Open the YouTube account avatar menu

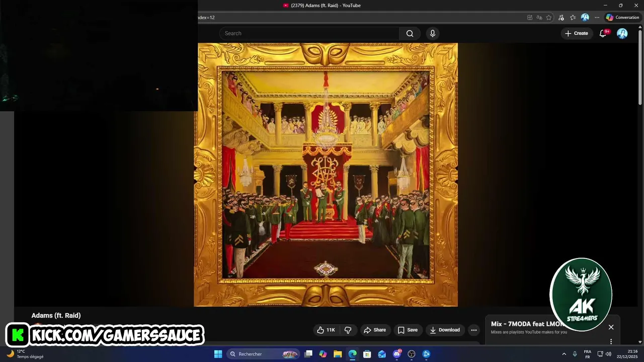coord(622,33)
